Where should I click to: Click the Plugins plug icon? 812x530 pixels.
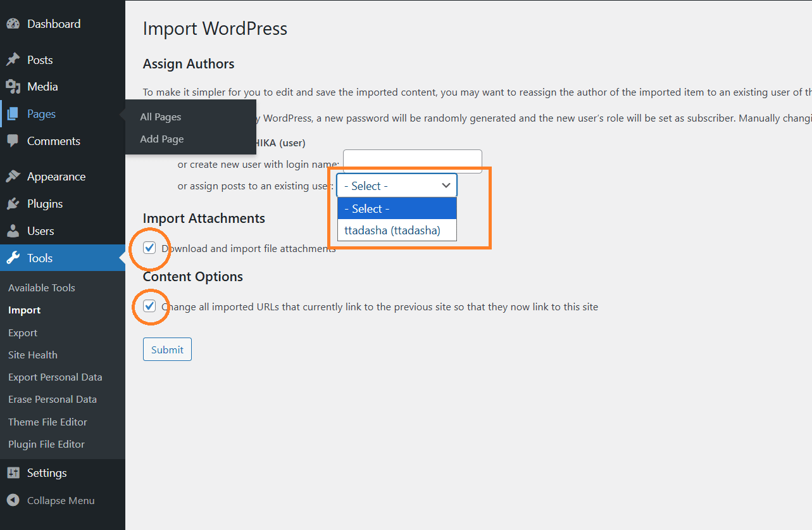click(13, 204)
